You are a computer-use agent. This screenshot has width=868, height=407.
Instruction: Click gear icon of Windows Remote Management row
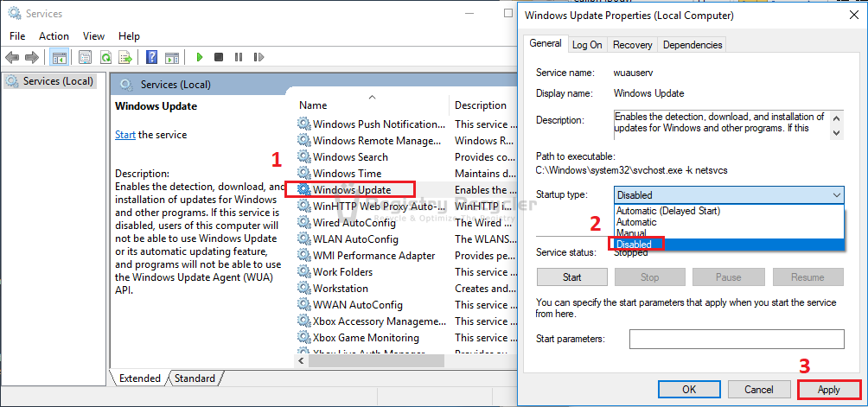click(304, 141)
